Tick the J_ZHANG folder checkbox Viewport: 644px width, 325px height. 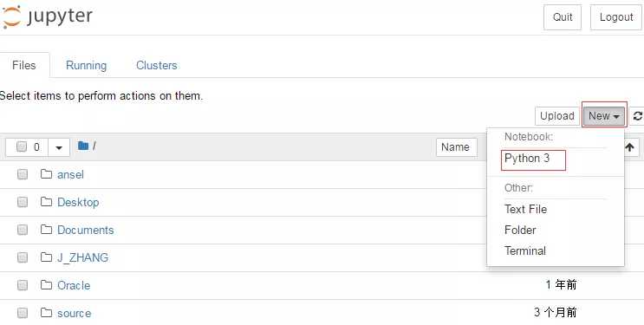23,257
